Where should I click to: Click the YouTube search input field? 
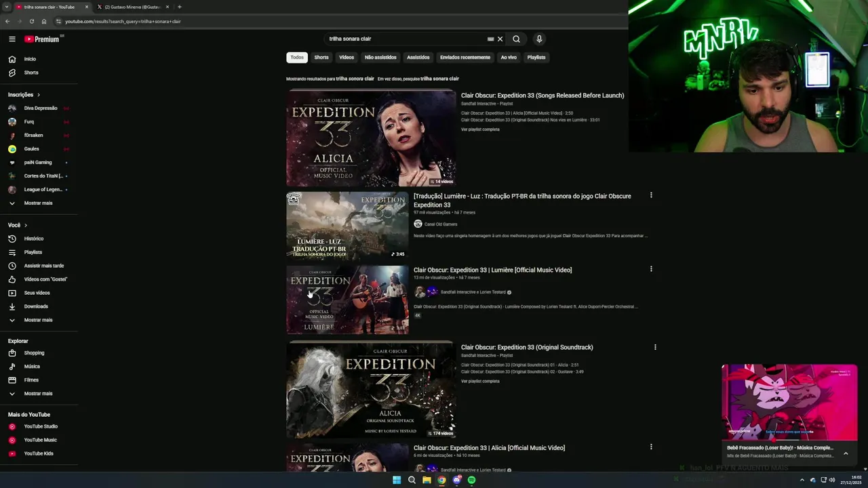click(x=406, y=39)
